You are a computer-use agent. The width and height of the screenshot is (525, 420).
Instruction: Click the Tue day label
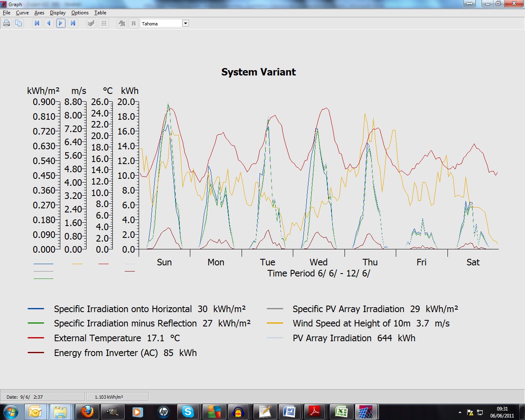coord(267,262)
